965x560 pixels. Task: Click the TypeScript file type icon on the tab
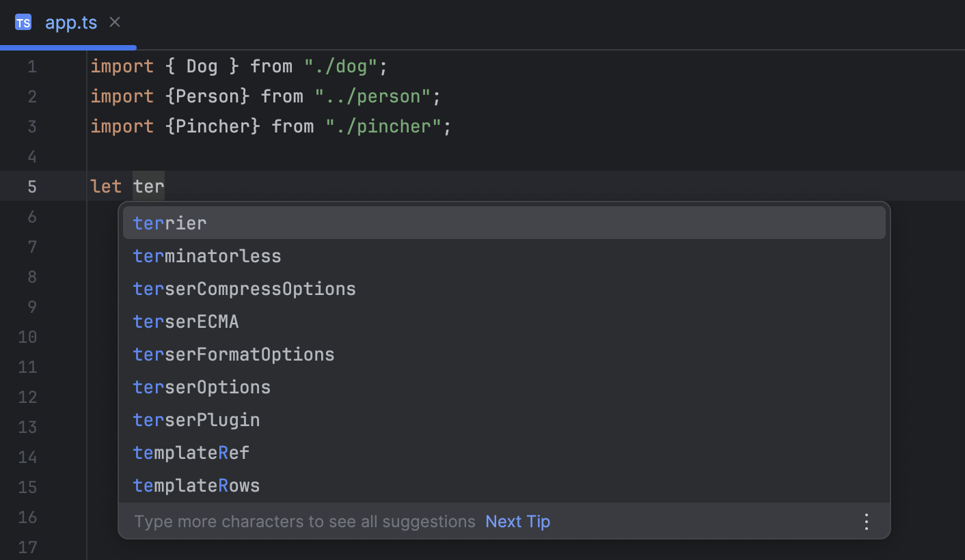click(23, 22)
